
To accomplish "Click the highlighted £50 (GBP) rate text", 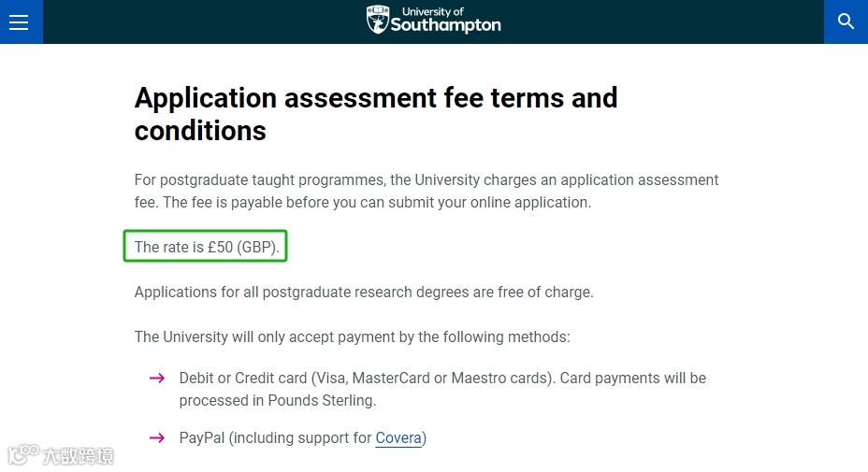I will [x=207, y=247].
